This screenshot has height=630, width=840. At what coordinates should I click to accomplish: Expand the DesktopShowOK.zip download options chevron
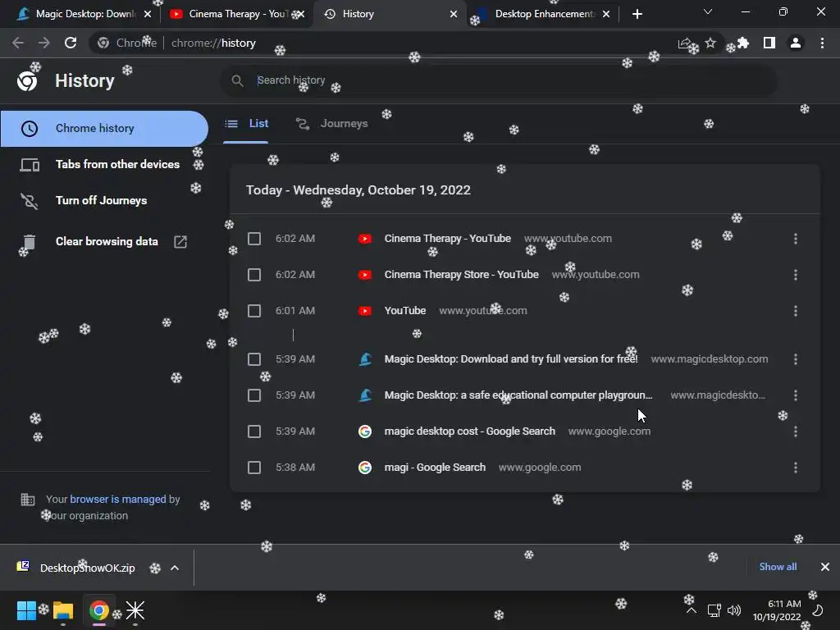(x=175, y=568)
